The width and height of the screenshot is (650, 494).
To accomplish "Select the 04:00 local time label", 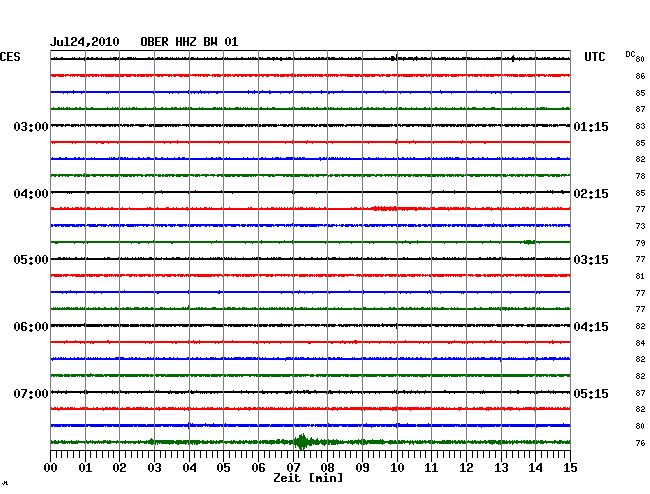I will 31,194.
